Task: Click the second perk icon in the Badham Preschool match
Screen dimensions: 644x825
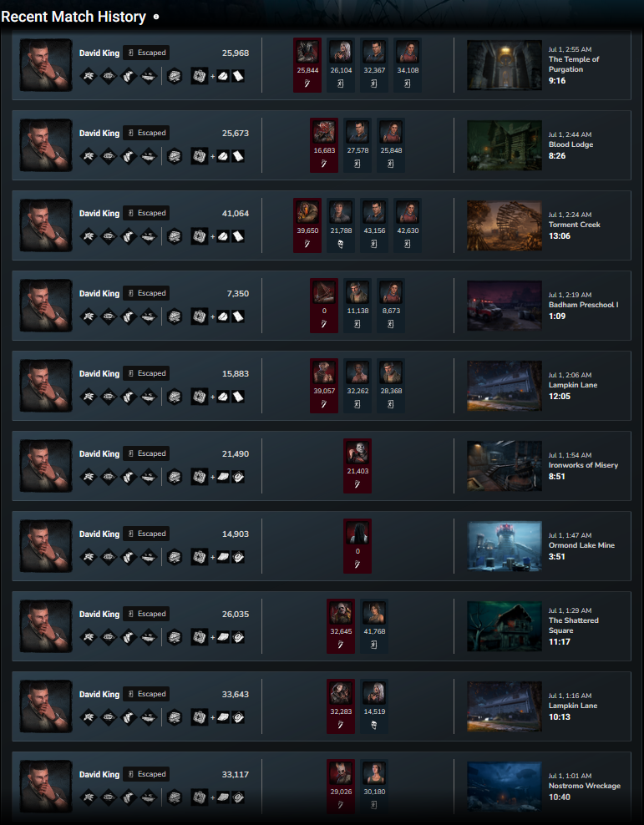Action: coord(109,316)
